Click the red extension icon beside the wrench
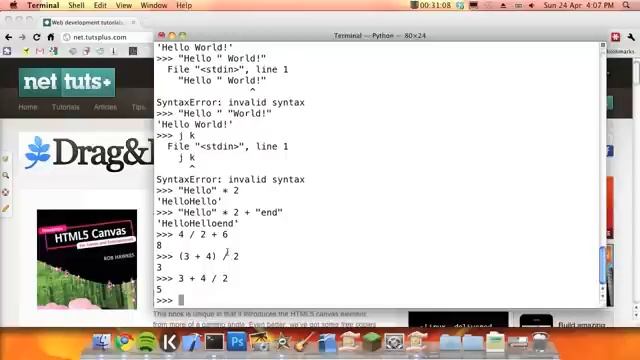This screenshot has width=640, height=360. pyautogui.click(x=616, y=37)
